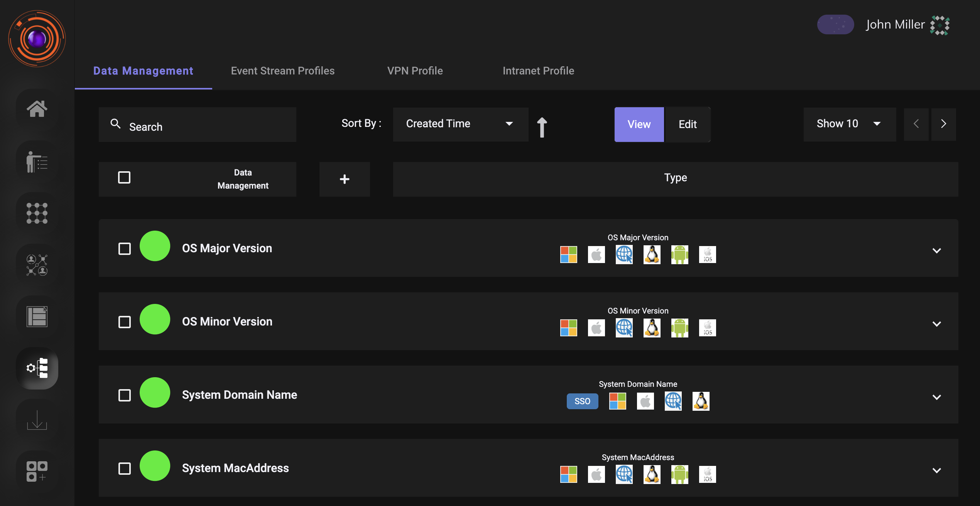Click the Data Management column header label
980x506 pixels.
(x=243, y=179)
